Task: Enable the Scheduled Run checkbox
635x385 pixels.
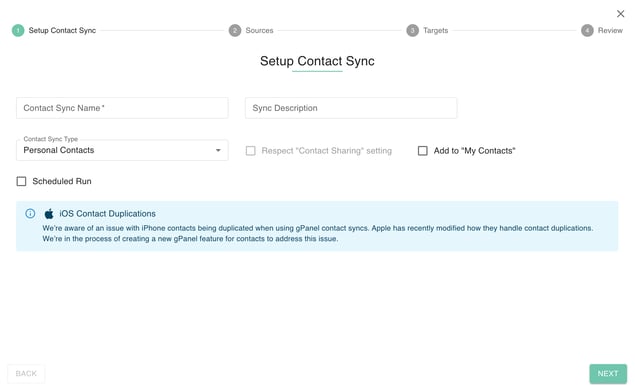Action: pos(21,181)
